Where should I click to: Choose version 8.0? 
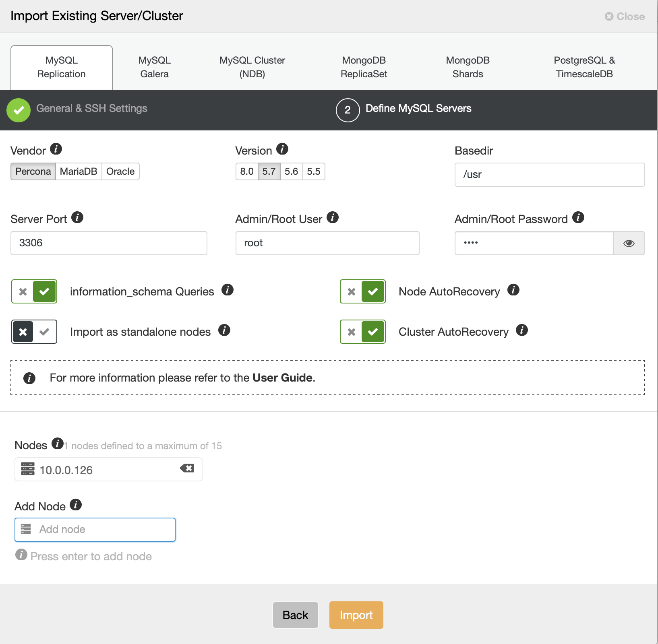tap(247, 171)
